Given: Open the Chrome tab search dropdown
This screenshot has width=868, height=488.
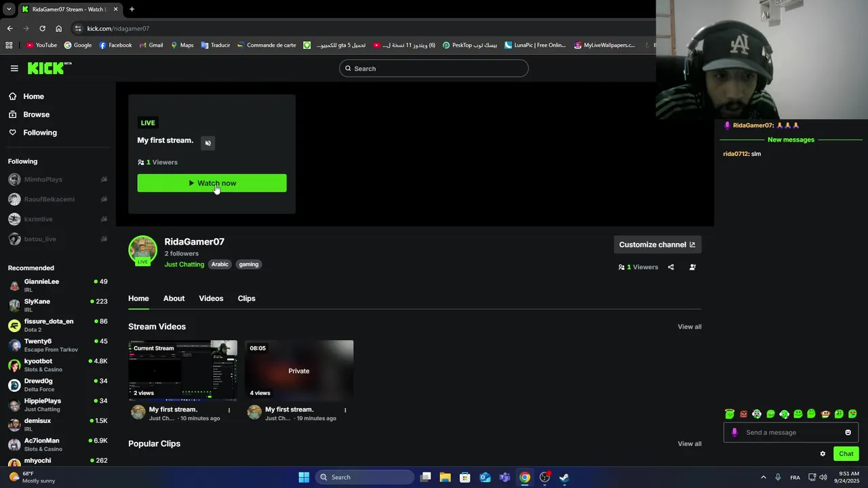Looking at the screenshot, I should [x=9, y=9].
